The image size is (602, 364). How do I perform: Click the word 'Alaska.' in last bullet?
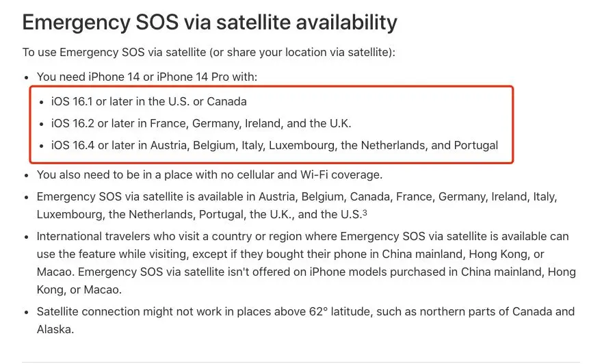(55, 329)
